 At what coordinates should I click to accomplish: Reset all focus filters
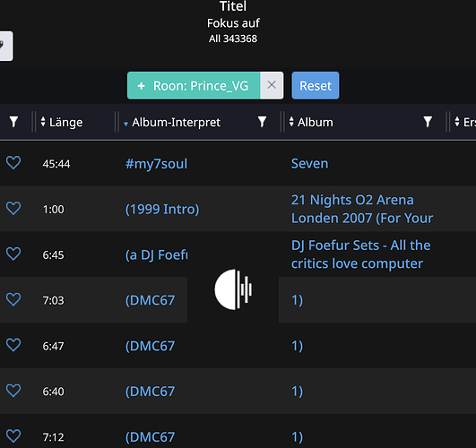coord(316,85)
